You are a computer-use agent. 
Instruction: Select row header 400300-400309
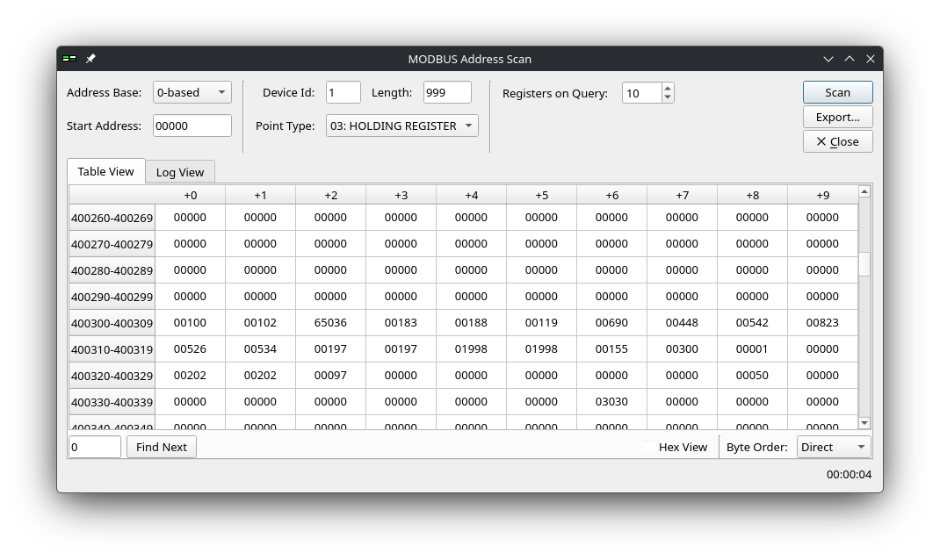tap(112, 323)
